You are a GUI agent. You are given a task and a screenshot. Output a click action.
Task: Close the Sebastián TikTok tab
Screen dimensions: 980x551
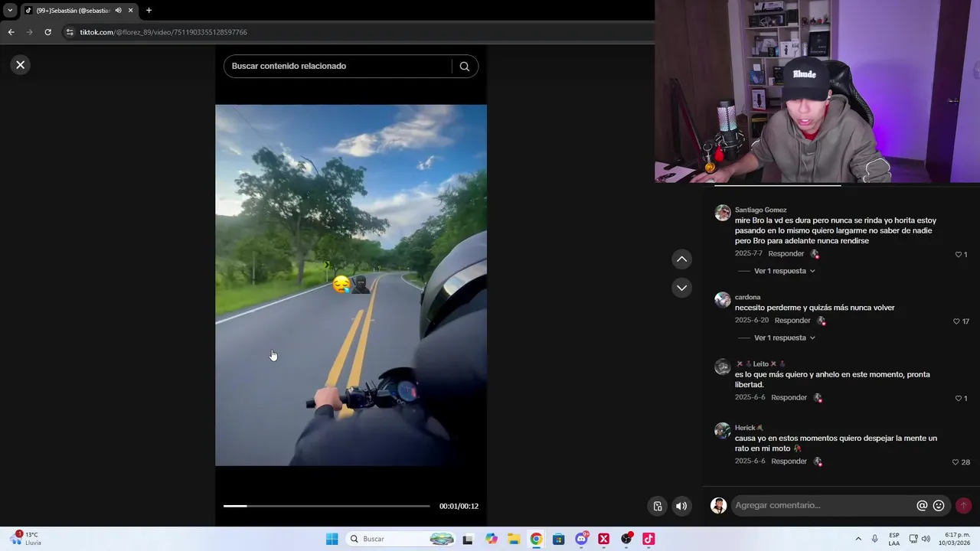[x=131, y=11]
